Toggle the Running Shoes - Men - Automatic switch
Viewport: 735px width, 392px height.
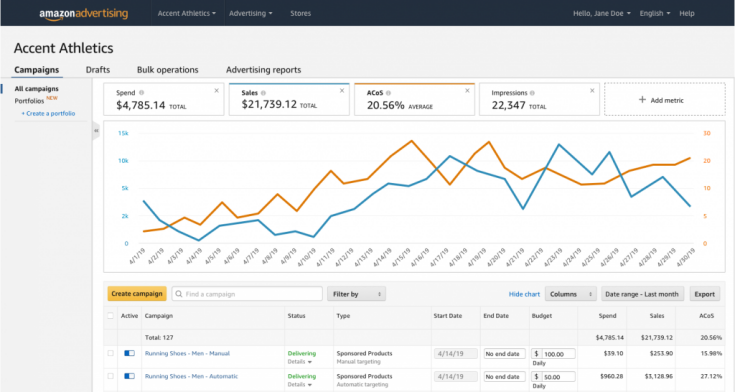click(129, 376)
